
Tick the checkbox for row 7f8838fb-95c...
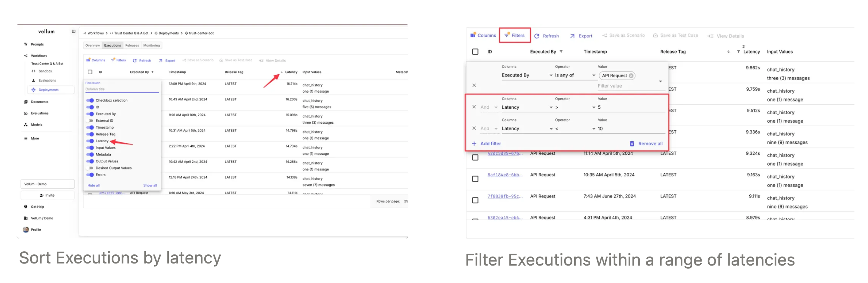475,200
